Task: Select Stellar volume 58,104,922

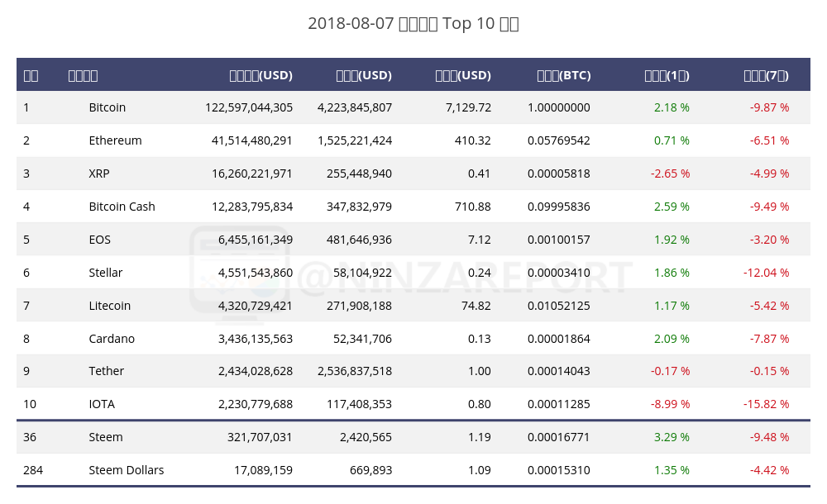Action: pyautogui.click(x=362, y=273)
